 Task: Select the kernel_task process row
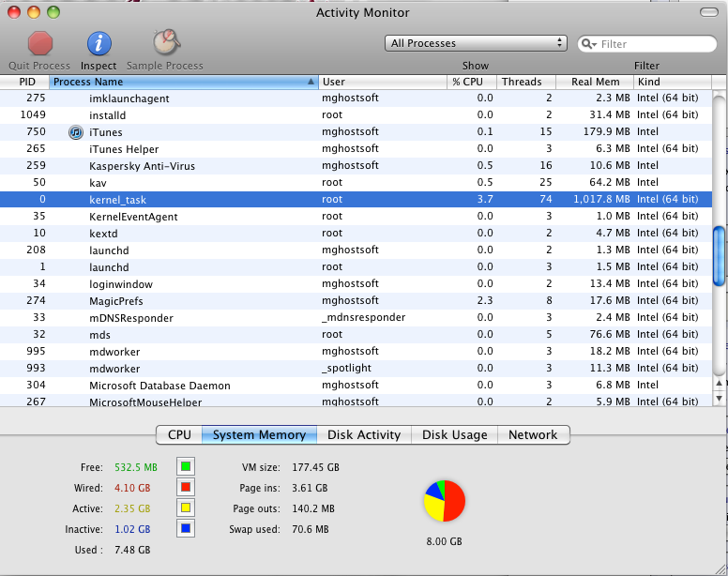point(356,200)
